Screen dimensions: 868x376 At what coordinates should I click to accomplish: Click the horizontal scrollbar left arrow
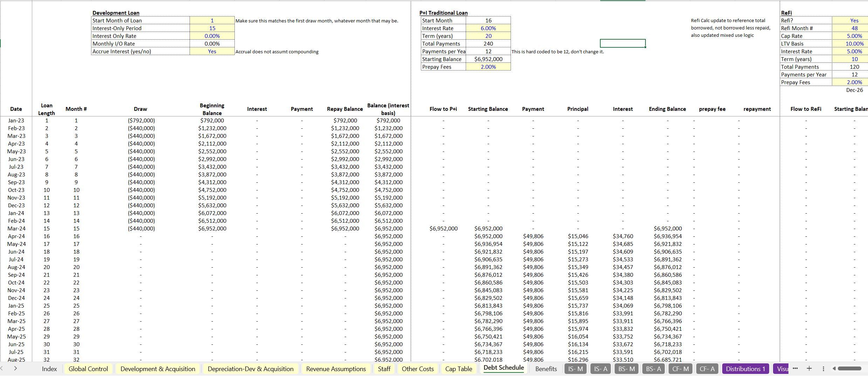(834, 369)
